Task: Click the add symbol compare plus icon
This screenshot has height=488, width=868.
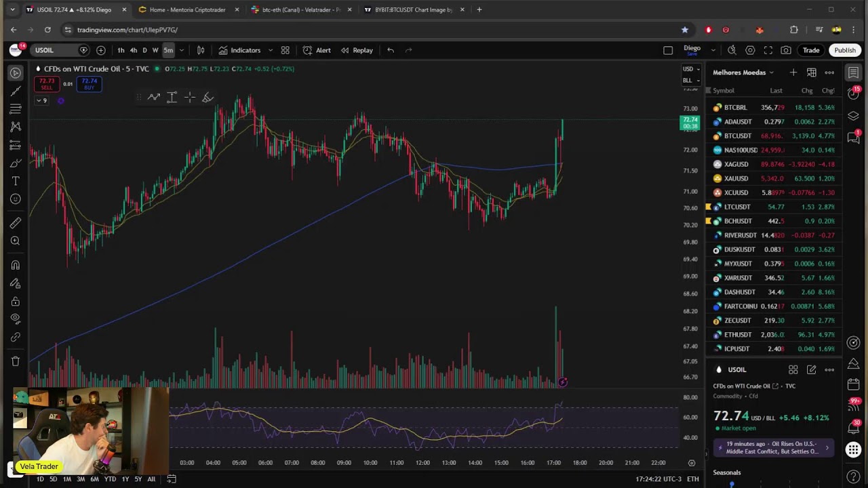Action: (x=100, y=50)
